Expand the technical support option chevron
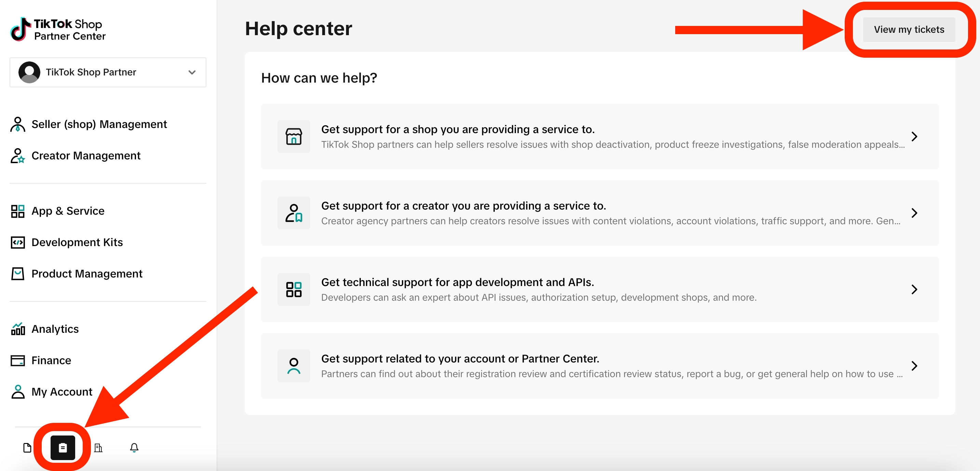The height and width of the screenshot is (471, 980). pyautogui.click(x=914, y=289)
